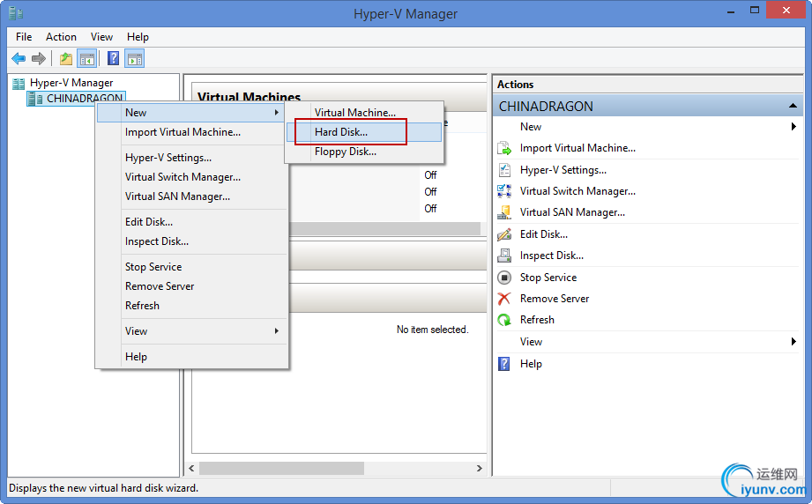812x504 pixels.
Task: Select Virtual SAN Manager... in context menu
Action: (x=192, y=196)
